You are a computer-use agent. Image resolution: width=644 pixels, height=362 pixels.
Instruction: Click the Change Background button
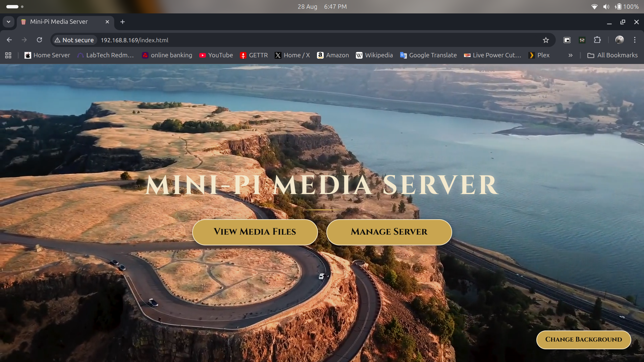(x=583, y=340)
